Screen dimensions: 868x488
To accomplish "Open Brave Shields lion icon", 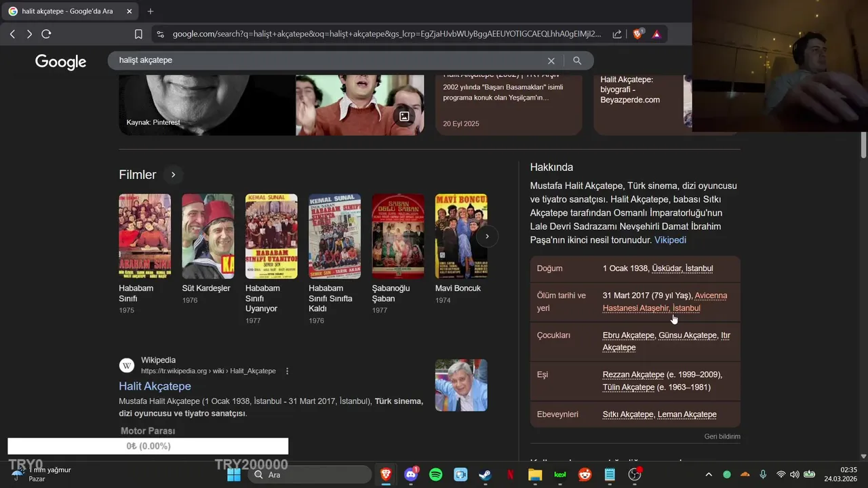I will click(637, 34).
